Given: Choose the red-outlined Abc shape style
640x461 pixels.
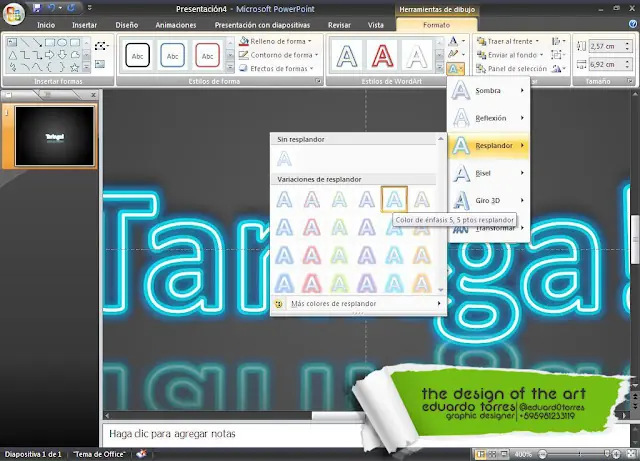Looking at the screenshot, I should pyautogui.click(x=208, y=57).
